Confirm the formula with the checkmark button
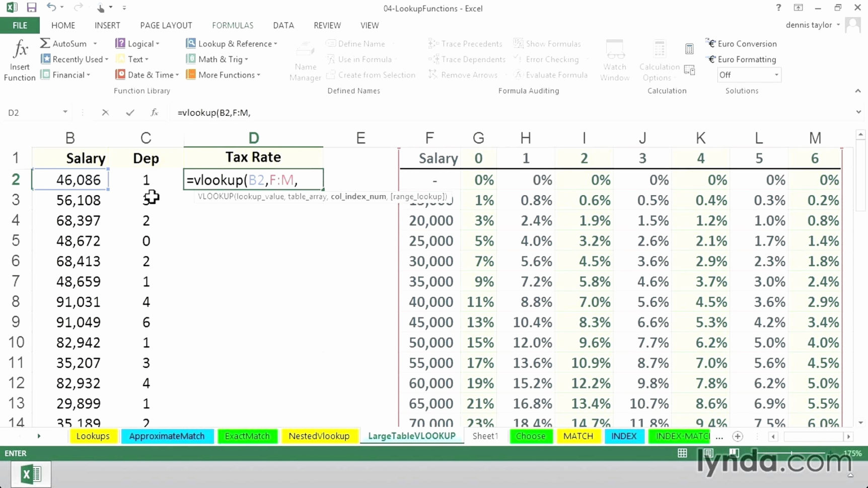The width and height of the screenshot is (868, 488). click(129, 112)
